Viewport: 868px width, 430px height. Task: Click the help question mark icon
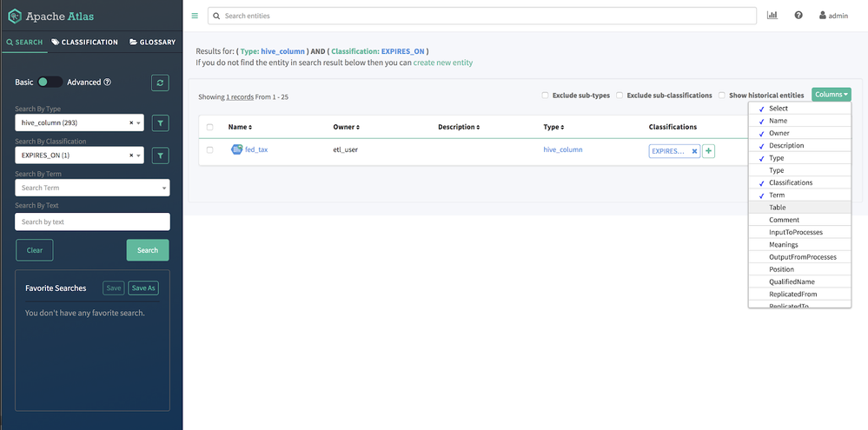point(798,16)
